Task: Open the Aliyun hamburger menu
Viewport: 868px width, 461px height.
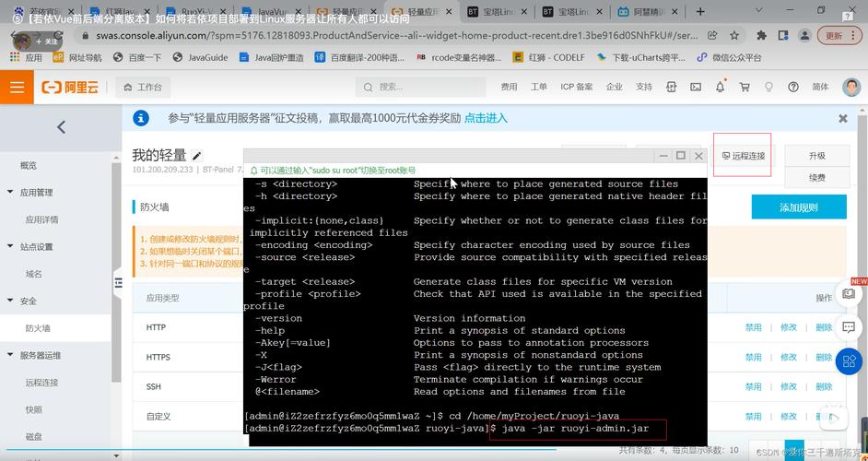Action: click(x=17, y=87)
